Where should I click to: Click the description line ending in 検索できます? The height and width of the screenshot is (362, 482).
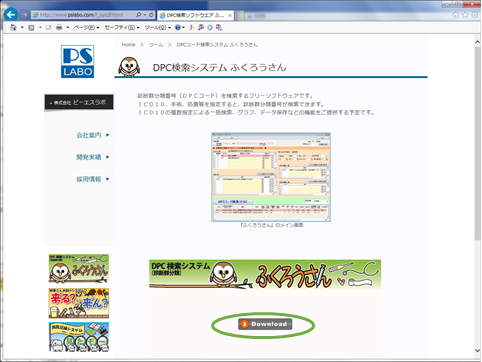point(230,104)
